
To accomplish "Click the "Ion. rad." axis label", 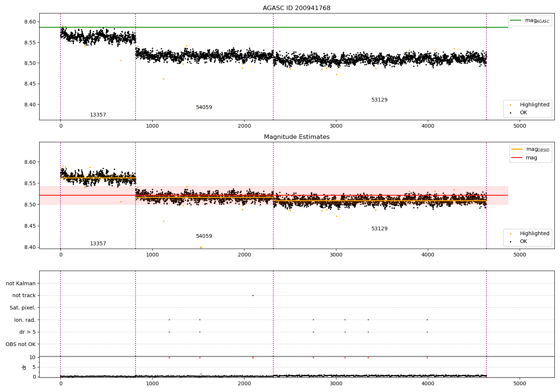I will [x=25, y=320].
